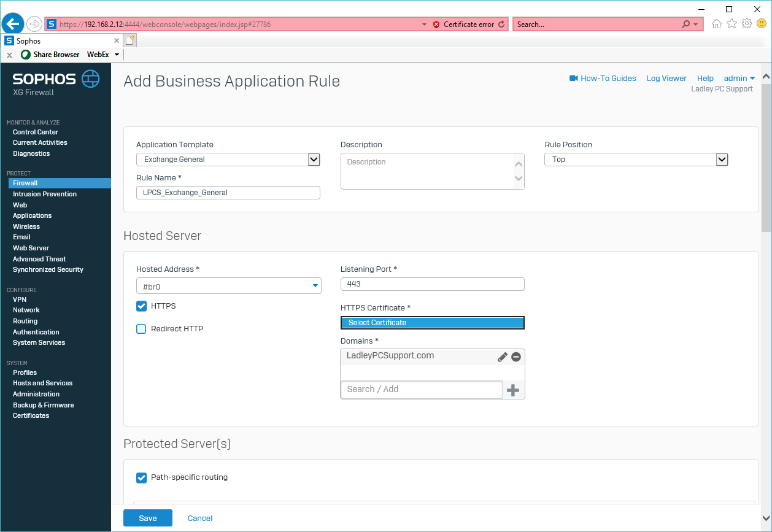Open Intrusion Prevention in the sidebar
Viewport: 772px width, 532px height.
(x=45, y=194)
